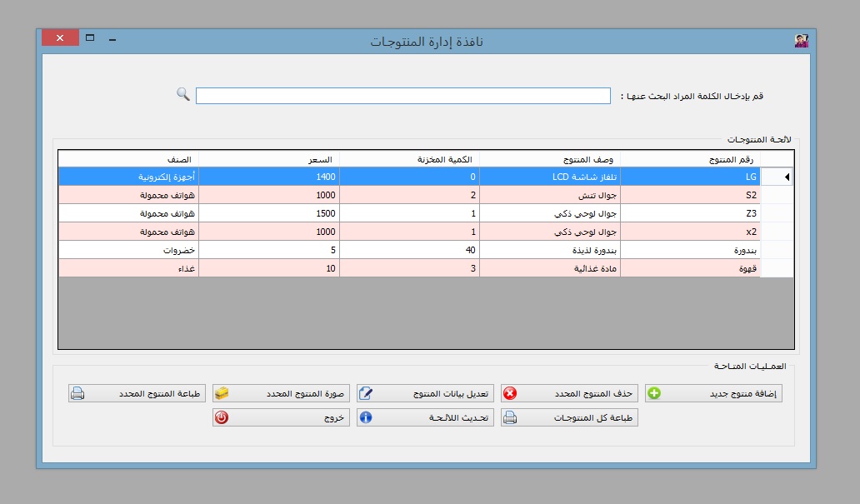
Task: Click the yellow product image icon
Action: [x=222, y=394]
